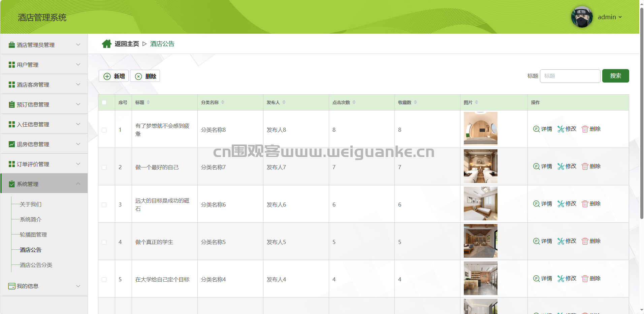Select the row 4 checkbox
This screenshot has width=644, height=314.
click(104, 242)
